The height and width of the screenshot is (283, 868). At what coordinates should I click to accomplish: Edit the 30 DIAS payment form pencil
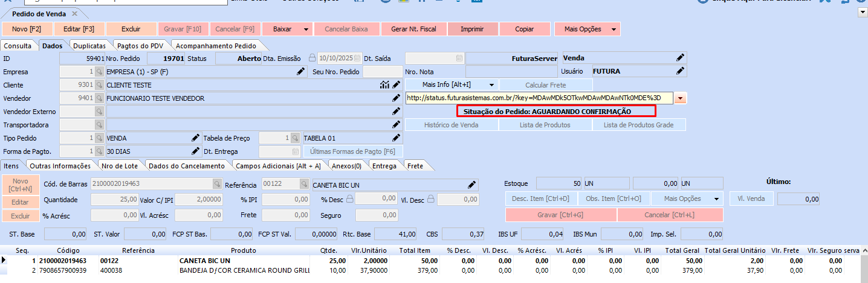pos(195,151)
